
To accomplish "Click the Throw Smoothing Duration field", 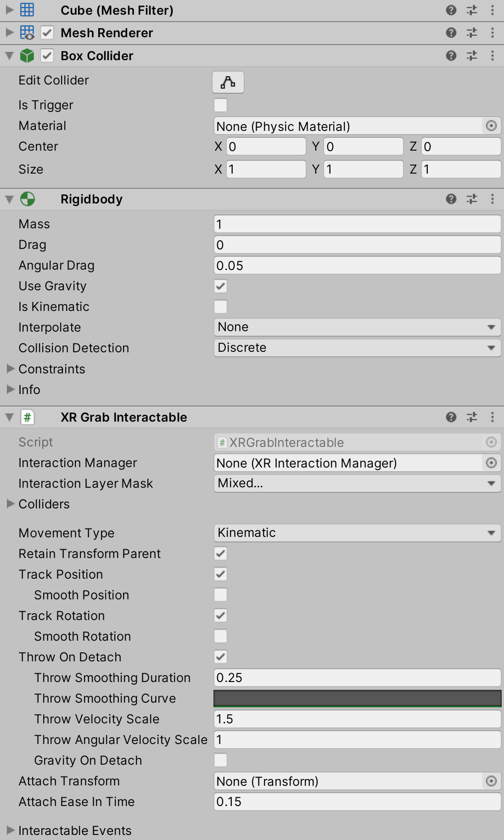I will [x=357, y=677].
